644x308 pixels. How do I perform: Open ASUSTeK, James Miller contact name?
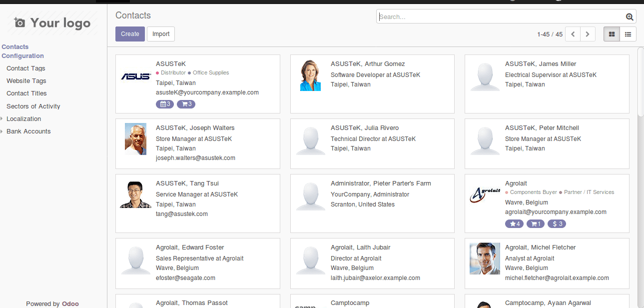pos(541,64)
